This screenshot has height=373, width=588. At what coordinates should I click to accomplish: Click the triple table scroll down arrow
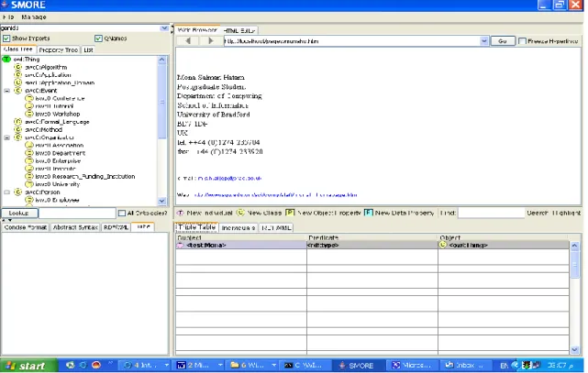574,350
